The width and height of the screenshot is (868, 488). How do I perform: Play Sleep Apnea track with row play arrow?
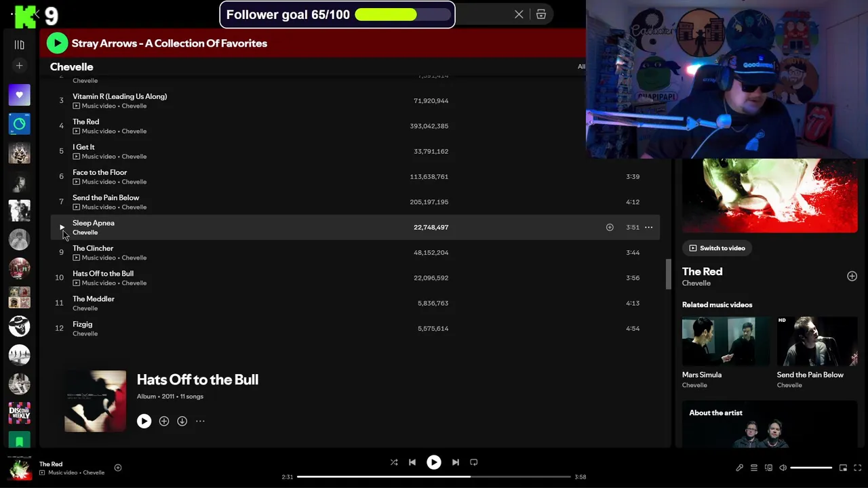pyautogui.click(x=62, y=227)
